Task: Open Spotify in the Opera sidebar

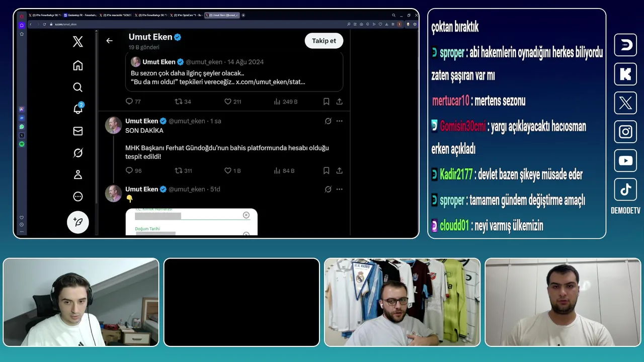Action: (22, 144)
